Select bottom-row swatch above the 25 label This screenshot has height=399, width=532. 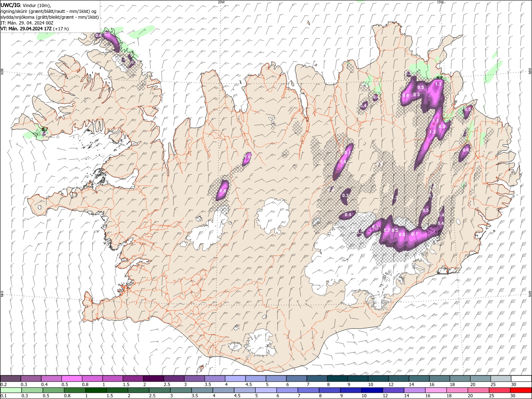(500, 390)
